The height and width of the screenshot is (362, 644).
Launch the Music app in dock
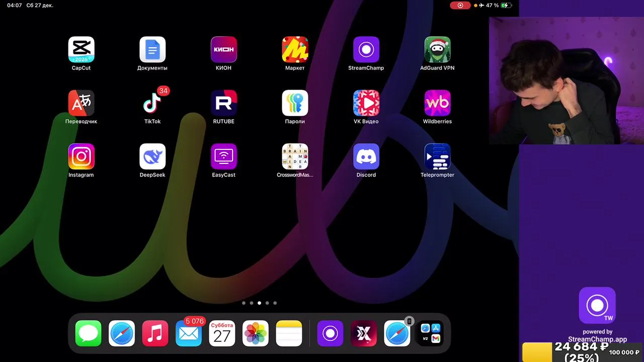155,333
